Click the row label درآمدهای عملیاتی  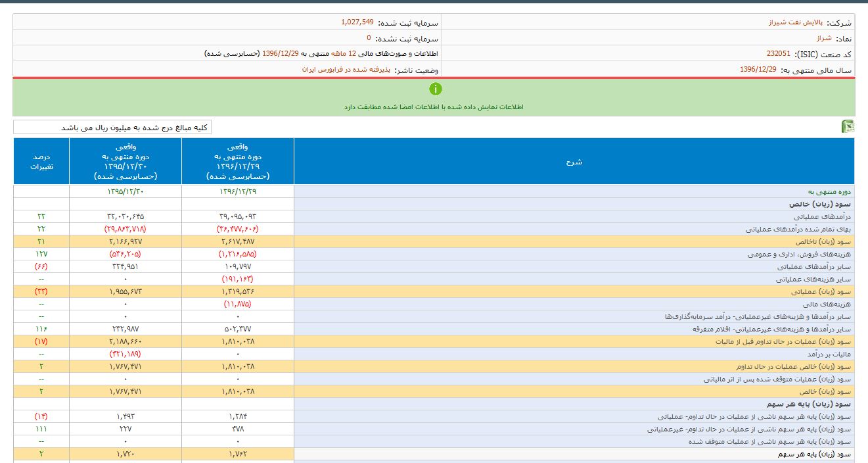pos(822,216)
